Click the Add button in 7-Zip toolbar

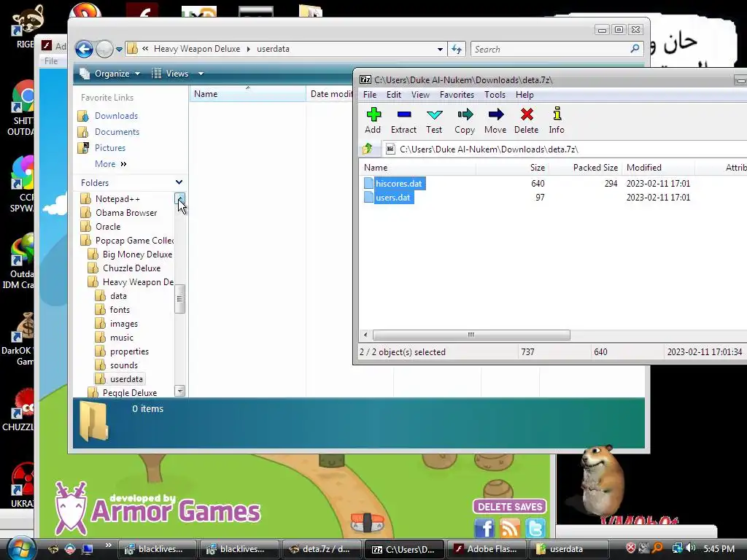(373, 120)
